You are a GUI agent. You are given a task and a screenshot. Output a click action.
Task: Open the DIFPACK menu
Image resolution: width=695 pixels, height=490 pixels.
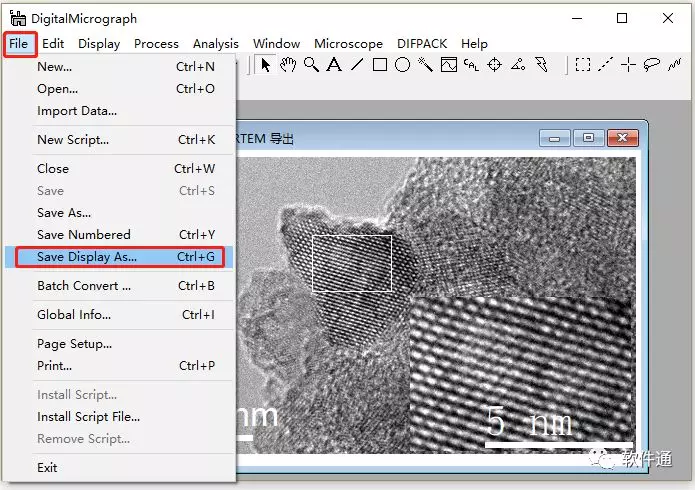(422, 43)
